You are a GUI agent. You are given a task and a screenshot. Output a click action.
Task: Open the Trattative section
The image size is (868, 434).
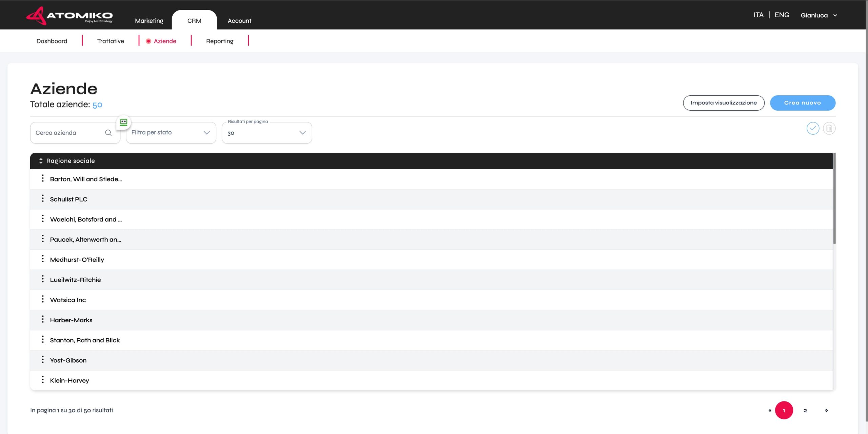[111, 41]
